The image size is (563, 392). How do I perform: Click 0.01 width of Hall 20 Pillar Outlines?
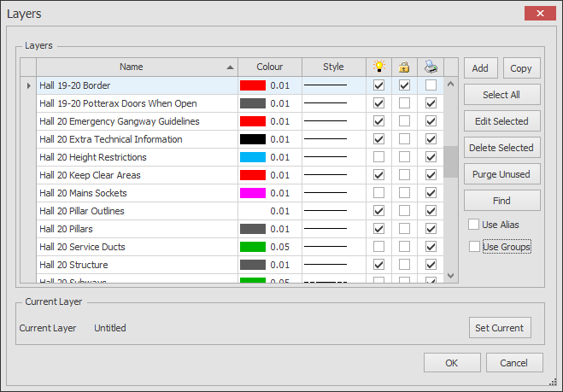pos(279,211)
